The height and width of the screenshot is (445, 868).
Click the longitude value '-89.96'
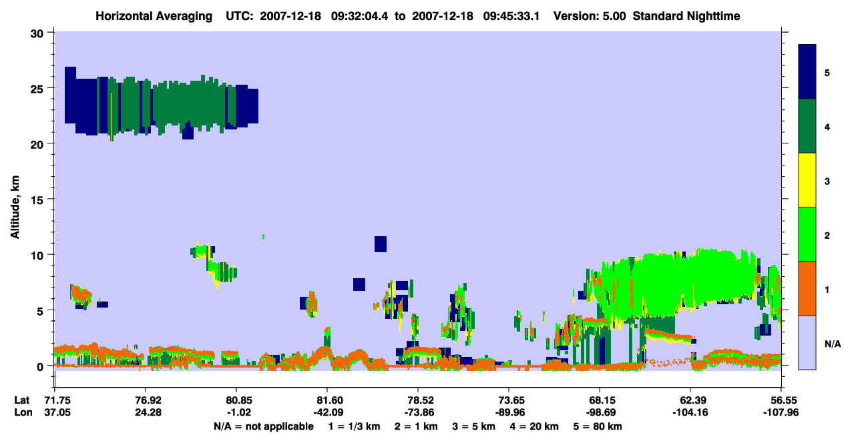[509, 412]
